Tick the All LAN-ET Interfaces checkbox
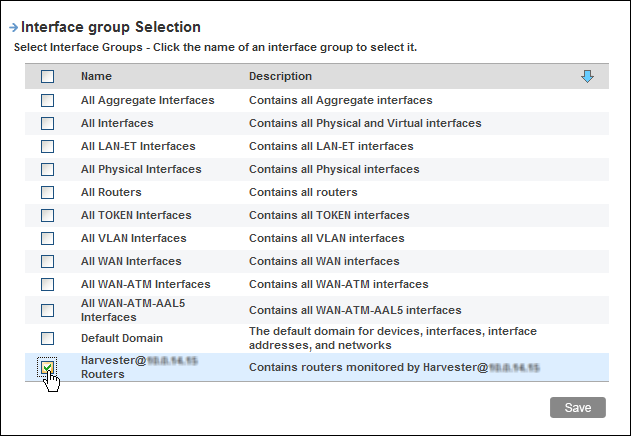 tap(48, 147)
